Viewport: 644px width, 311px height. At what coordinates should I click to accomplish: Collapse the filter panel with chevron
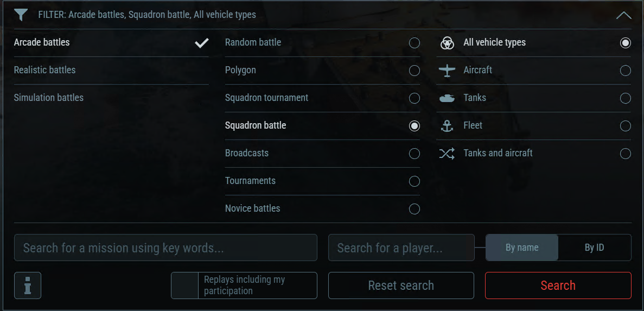coord(623,16)
